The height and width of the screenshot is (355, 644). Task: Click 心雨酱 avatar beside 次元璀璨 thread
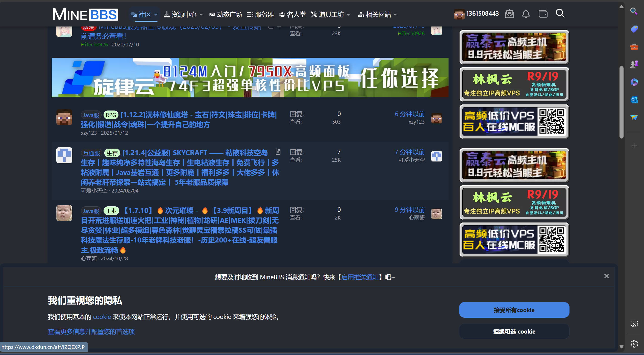pos(64,213)
